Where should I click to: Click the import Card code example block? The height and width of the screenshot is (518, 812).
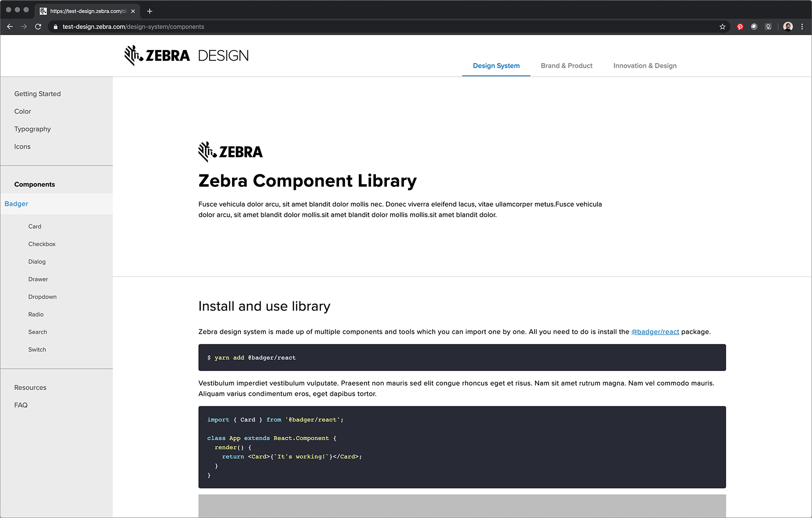click(462, 447)
